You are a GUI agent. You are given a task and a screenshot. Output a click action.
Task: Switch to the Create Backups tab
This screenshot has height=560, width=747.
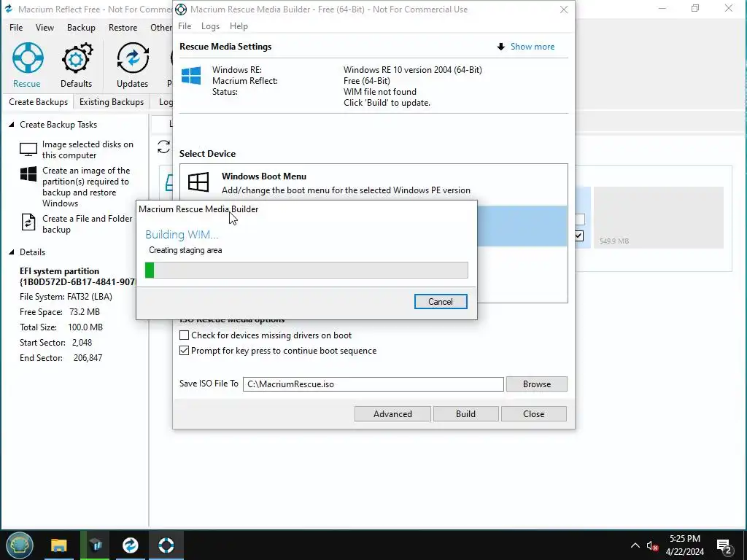38,102
